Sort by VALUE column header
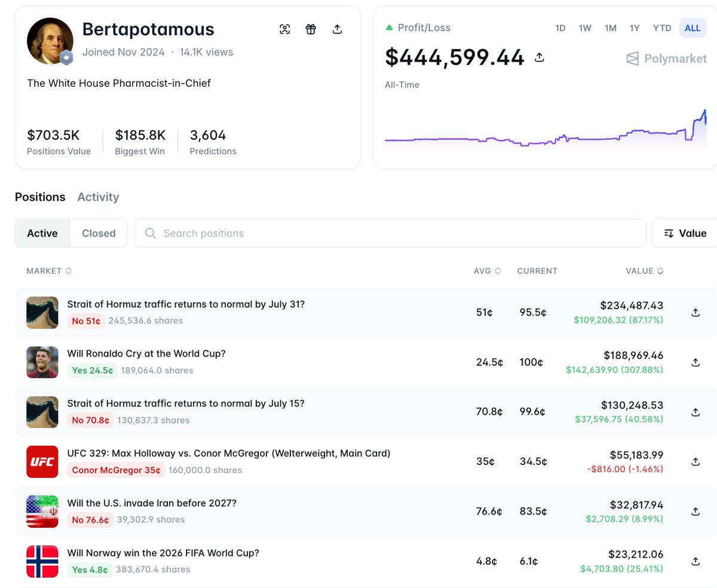The image size is (717, 588). pyautogui.click(x=645, y=271)
